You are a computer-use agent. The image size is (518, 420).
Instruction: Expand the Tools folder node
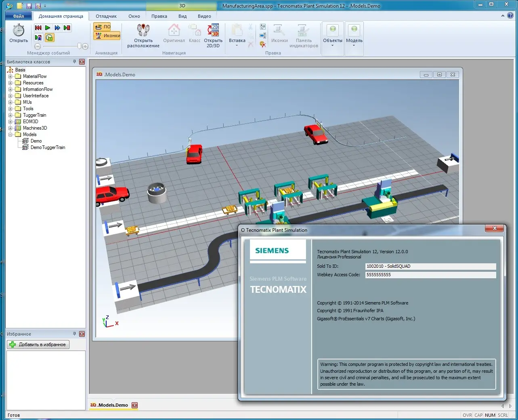(10, 109)
